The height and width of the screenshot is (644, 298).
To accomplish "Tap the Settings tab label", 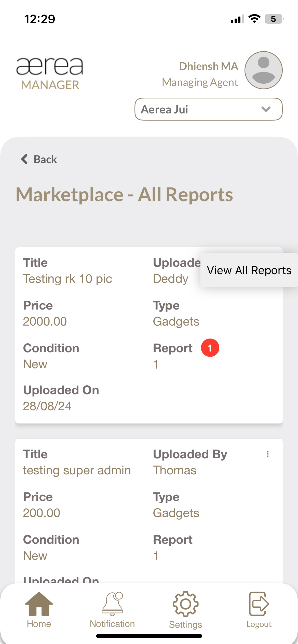I will tap(185, 624).
